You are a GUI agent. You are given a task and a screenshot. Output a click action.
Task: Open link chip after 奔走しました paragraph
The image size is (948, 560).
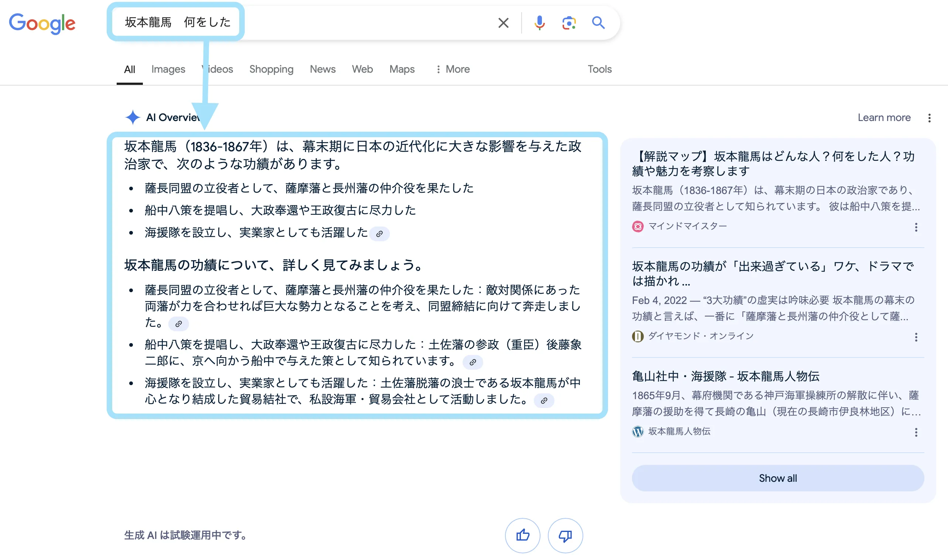179,324
